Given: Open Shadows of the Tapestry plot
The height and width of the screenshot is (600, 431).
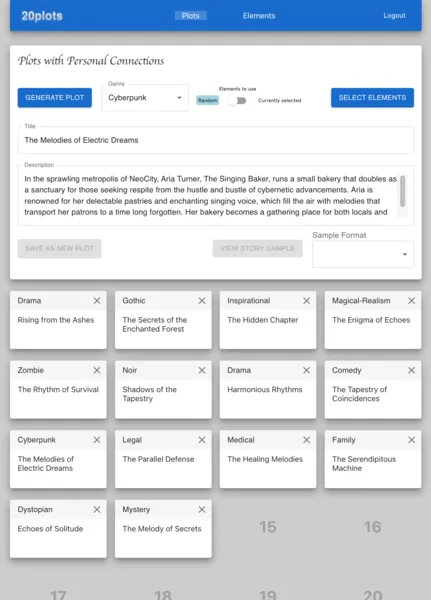Looking at the screenshot, I should tap(163, 390).
